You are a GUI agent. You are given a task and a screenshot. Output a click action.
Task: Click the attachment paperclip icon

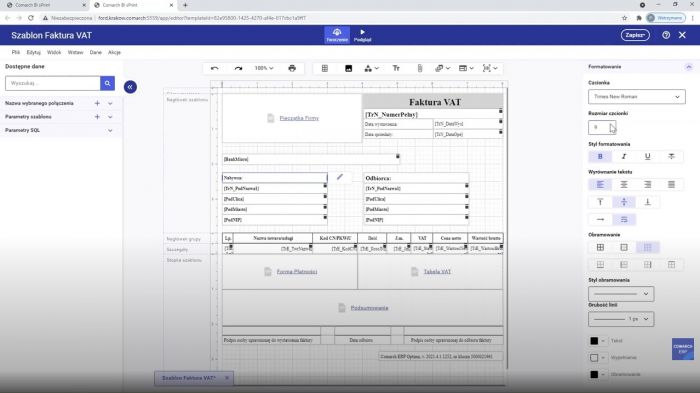click(x=420, y=68)
